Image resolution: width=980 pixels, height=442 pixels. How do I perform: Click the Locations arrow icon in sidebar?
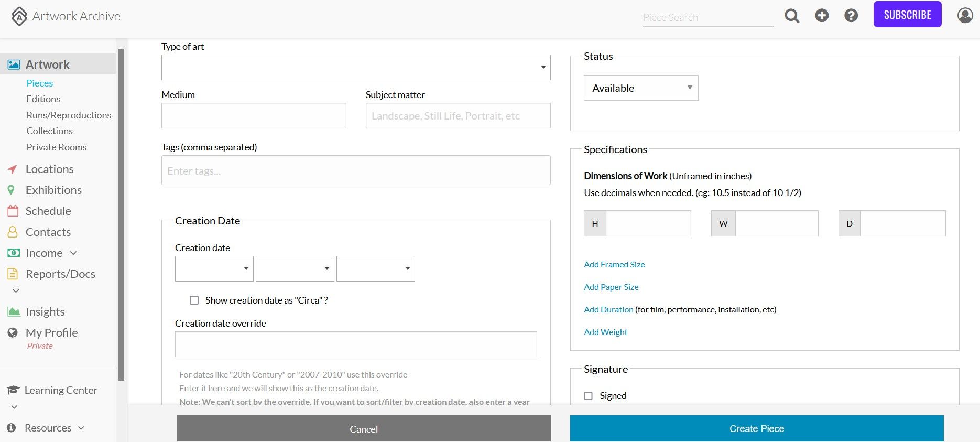tap(13, 169)
